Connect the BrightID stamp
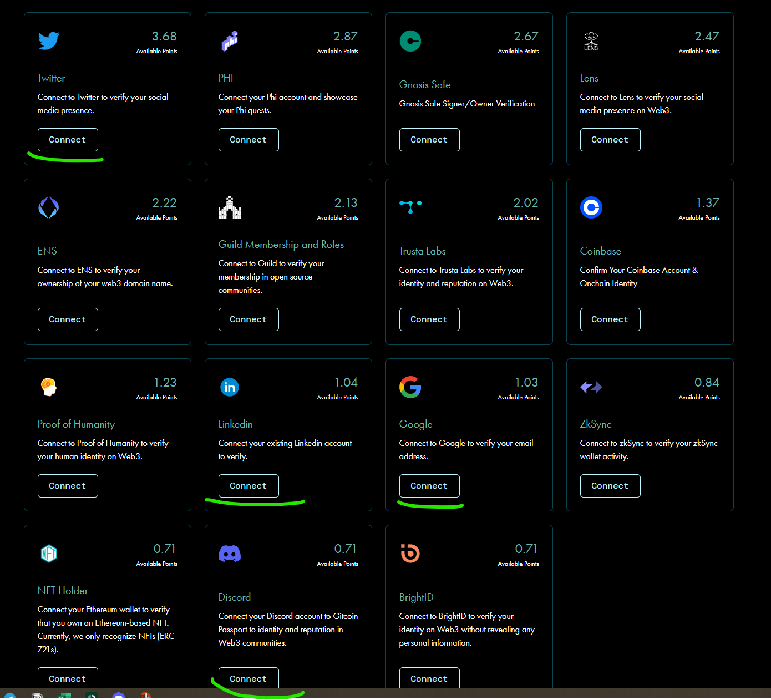Image resolution: width=771 pixels, height=700 pixels. 429,678
